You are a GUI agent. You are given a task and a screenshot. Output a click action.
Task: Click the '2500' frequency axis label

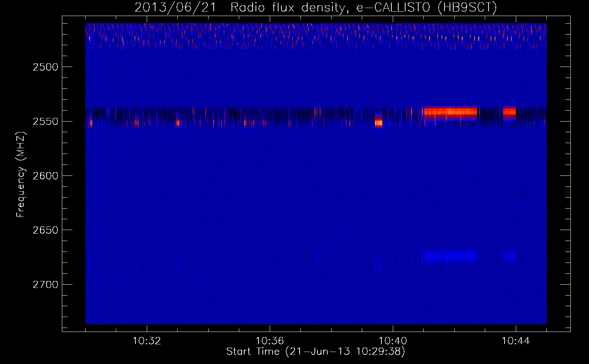coord(46,67)
